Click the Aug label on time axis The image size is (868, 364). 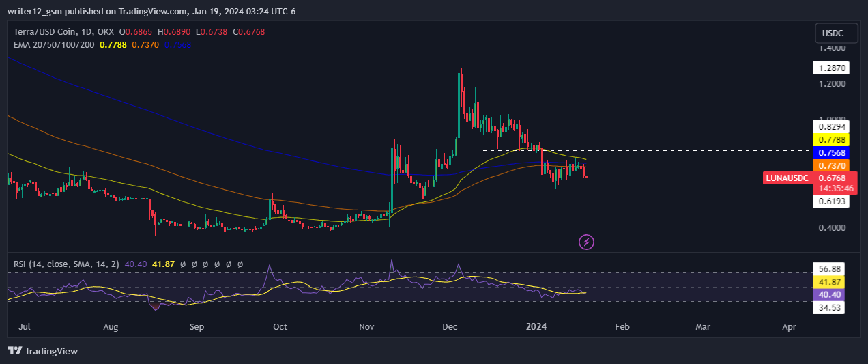[x=110, y=327]
